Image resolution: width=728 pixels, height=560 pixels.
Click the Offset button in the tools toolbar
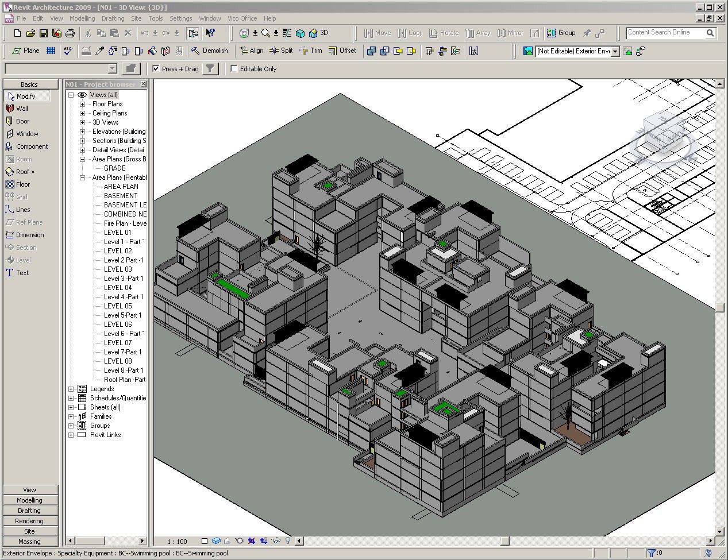point(342,51)
